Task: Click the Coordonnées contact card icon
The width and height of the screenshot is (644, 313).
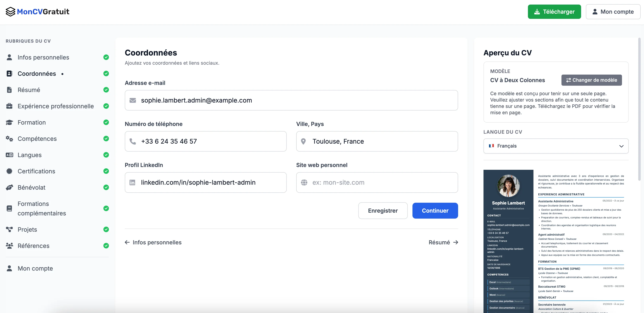Action: click(x=10, y=74)
